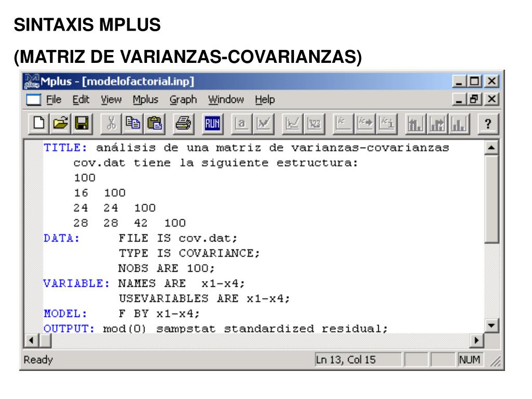Image resolution: width=532 pixels, height=399 pixels.
Task: Close the Mplus application window
Action: tap(491, 82)
